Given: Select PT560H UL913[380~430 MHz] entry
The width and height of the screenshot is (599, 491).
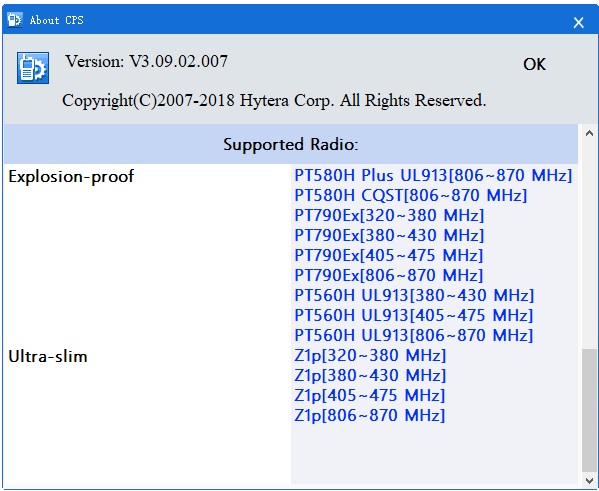Looking at the screenshot, I should 414,295.
